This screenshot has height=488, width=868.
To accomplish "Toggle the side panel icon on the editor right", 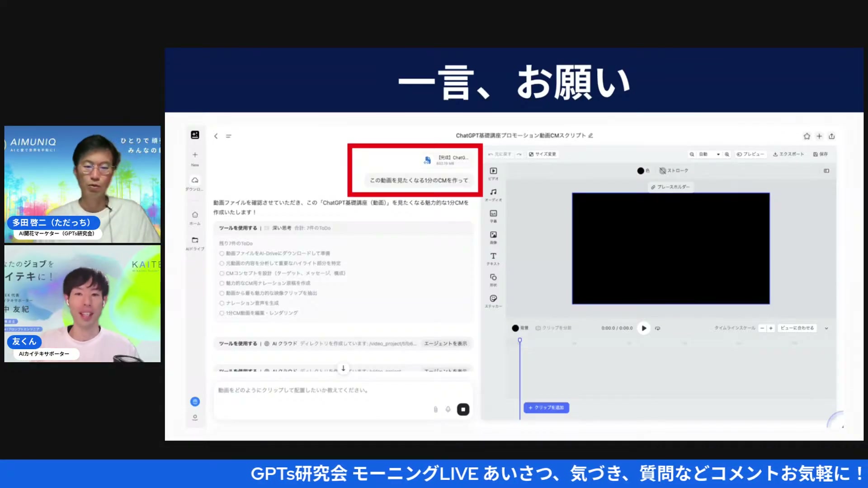I will point(826,171).
